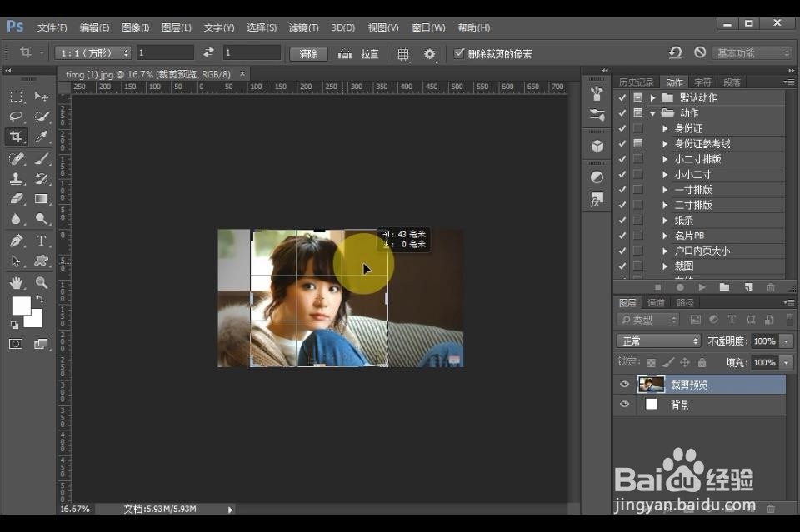Toggle 删除裁剪的像素 checkbox

pyautogui.click(x=459, y=53)
